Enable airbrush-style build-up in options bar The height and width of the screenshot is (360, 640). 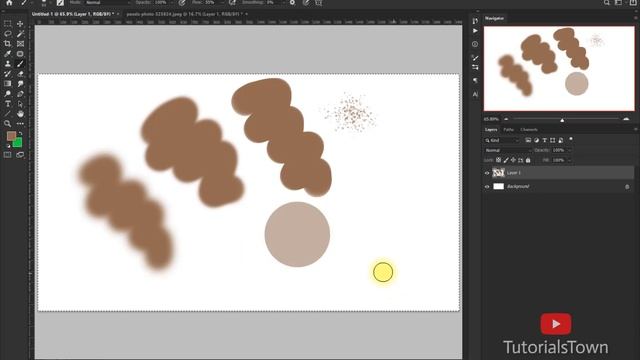(x=232, y=2)
